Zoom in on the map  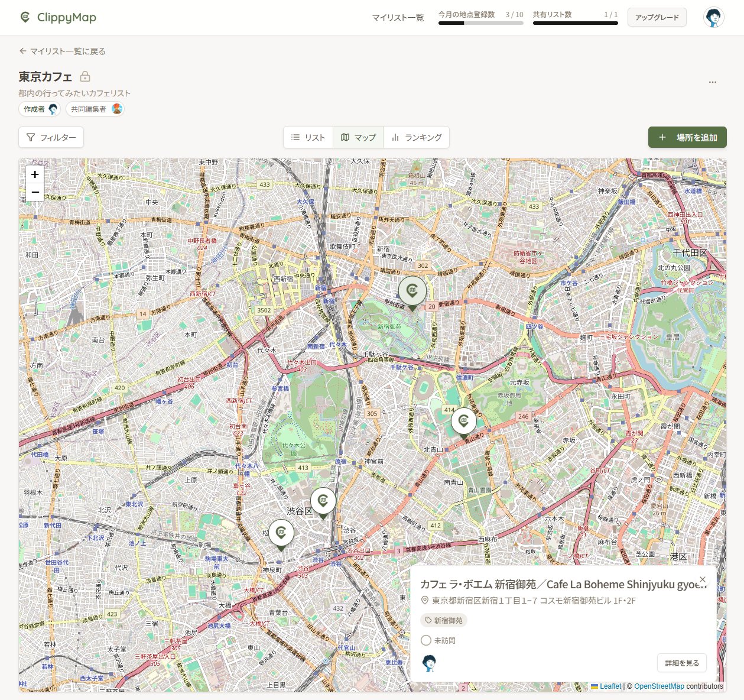pos(35,174)
